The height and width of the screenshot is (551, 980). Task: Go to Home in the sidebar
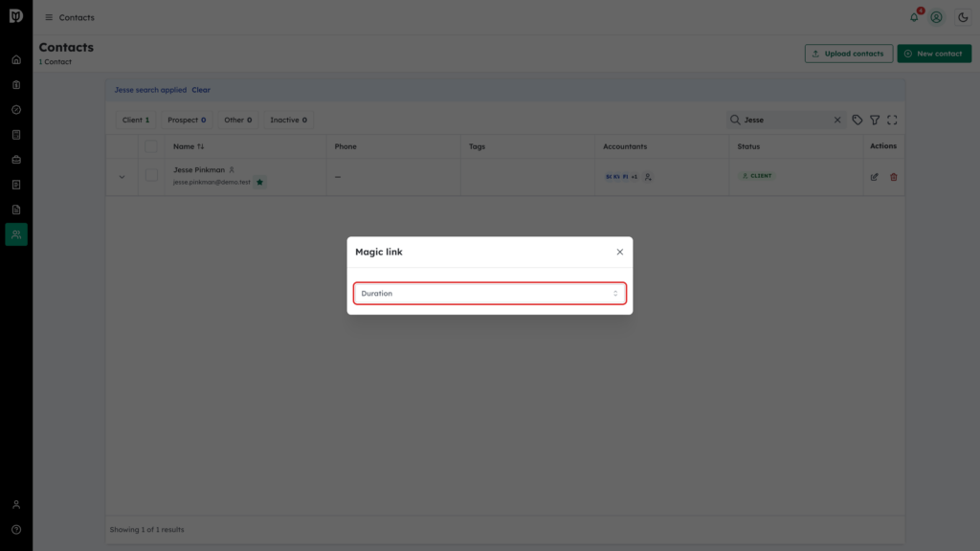(16, 60)
